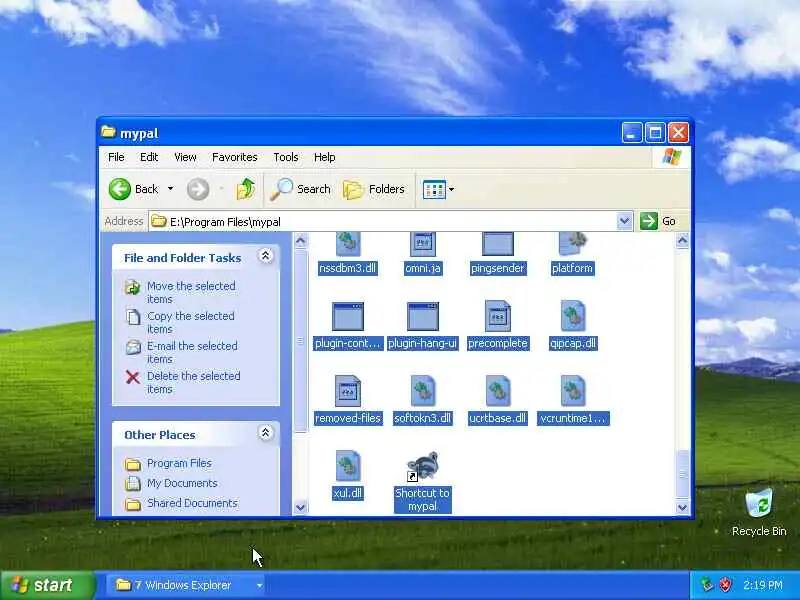
Task: Click the red shield security tray icon
Action: [726, 585]
